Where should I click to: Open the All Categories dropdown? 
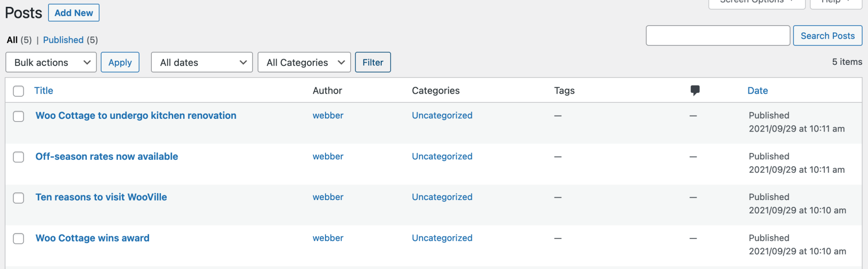[304, 62]
